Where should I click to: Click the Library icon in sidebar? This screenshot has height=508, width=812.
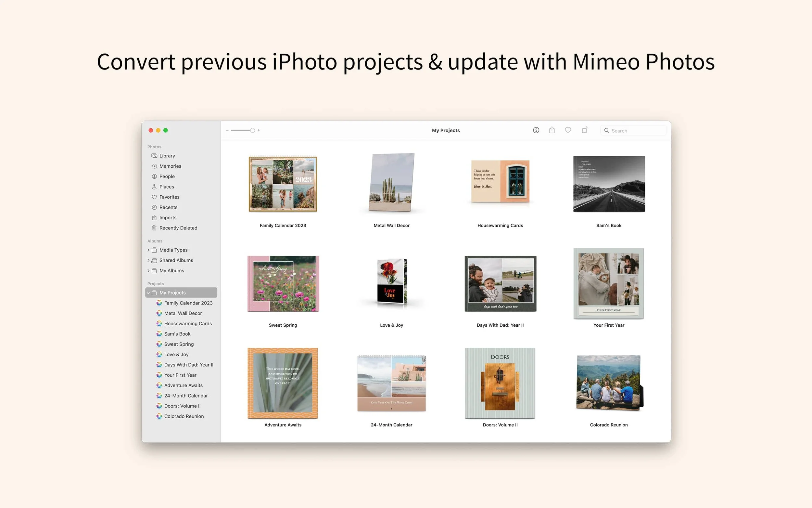[154, 156]
